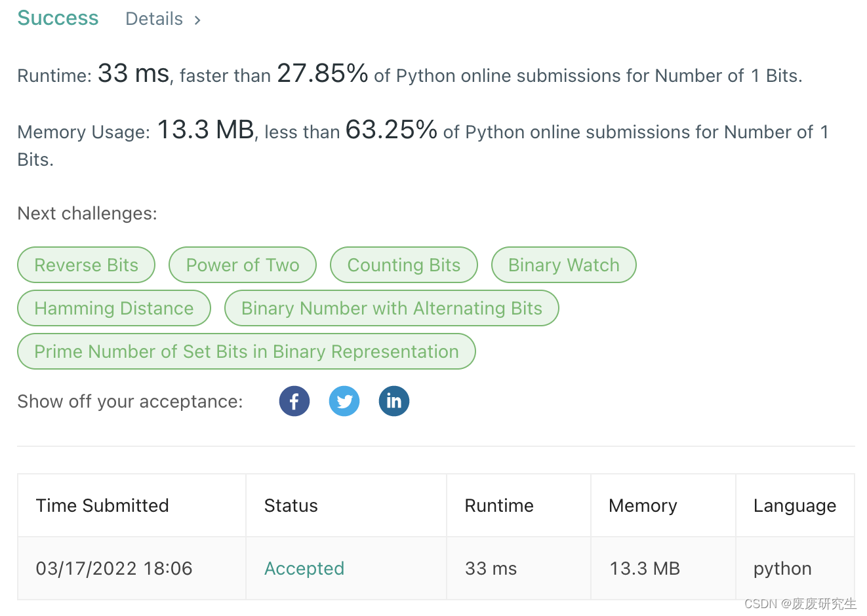
Task: Open the Accepted submission result
Action: coord(304,568)
